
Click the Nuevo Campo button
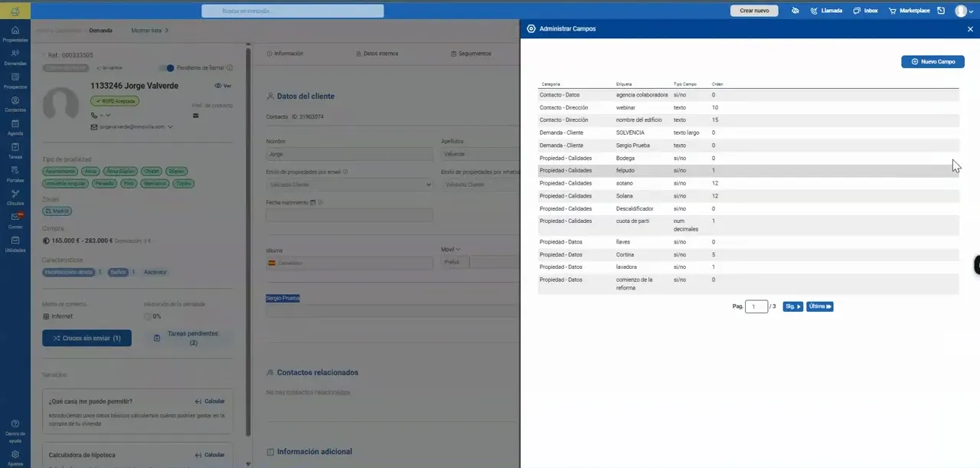933,61
